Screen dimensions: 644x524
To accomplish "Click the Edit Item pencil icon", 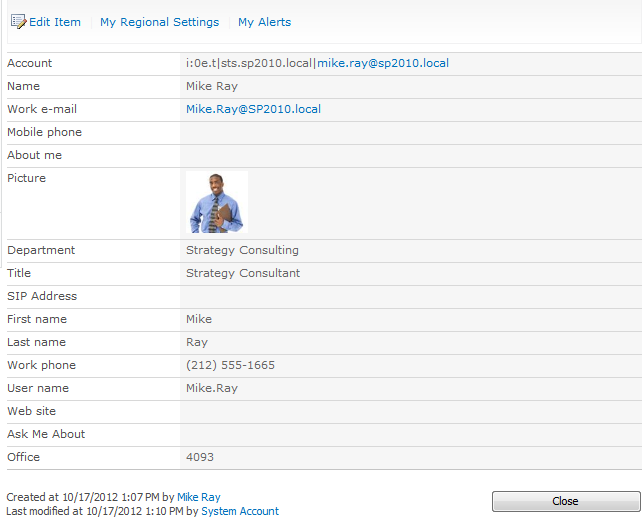I will click(18, 22).
